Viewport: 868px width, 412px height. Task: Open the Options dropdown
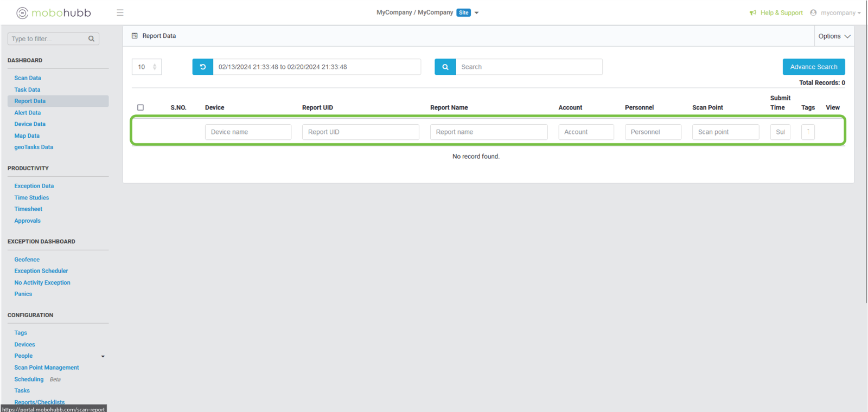tap(834, 36)
